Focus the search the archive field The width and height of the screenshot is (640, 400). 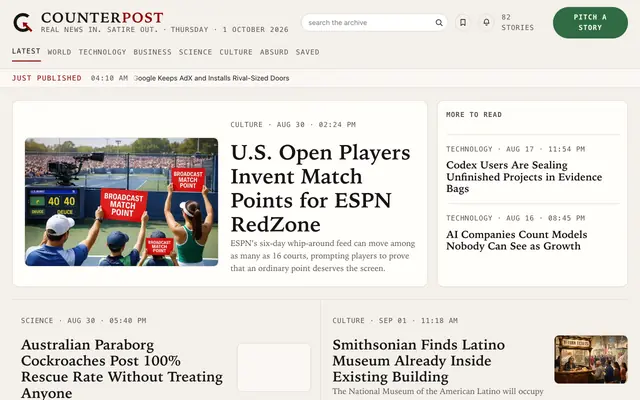374,22
